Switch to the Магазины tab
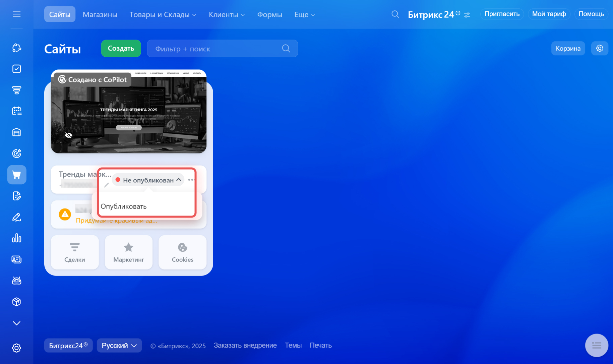The height and width of the screenshot is (364, 613). click(100, 14)
